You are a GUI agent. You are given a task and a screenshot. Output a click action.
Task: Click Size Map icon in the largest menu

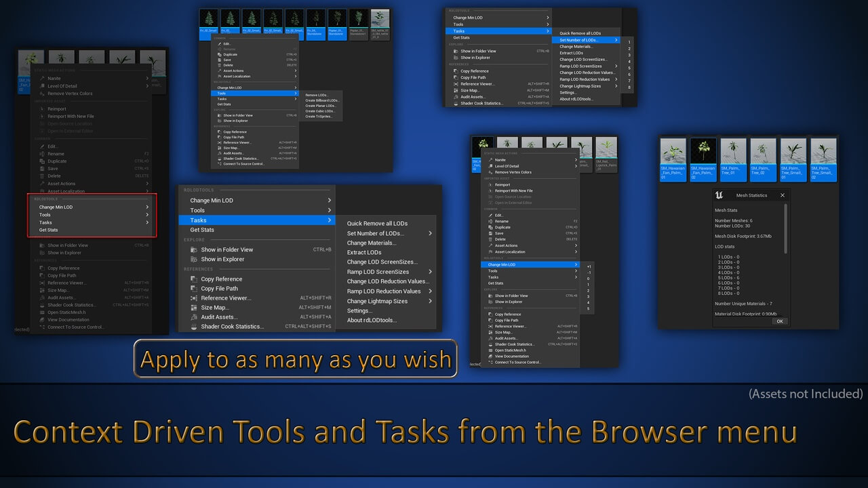point(195,308)
